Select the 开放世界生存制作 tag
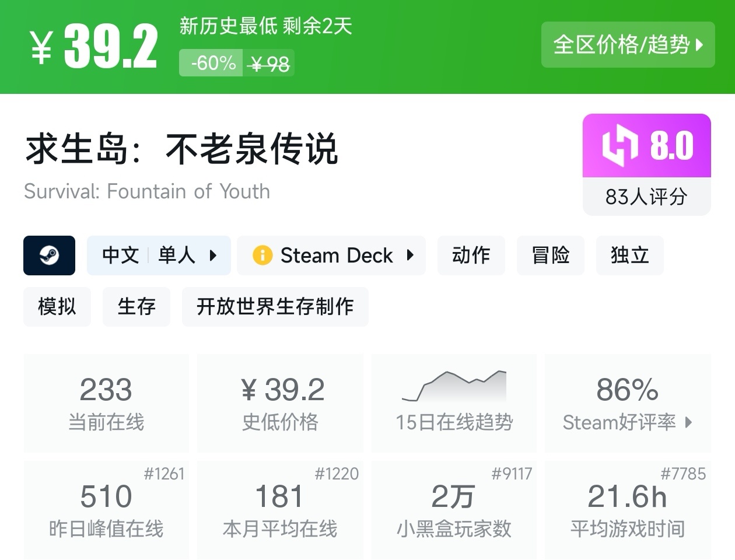The height and width of the screenshot is (560, 735). [275, 307]
